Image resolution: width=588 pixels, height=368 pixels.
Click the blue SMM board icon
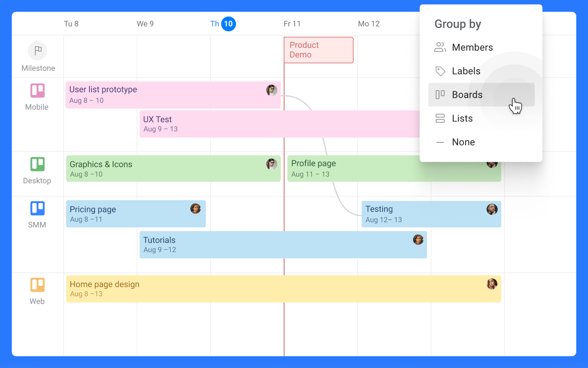pyautogui.click(x=37, y=208)
